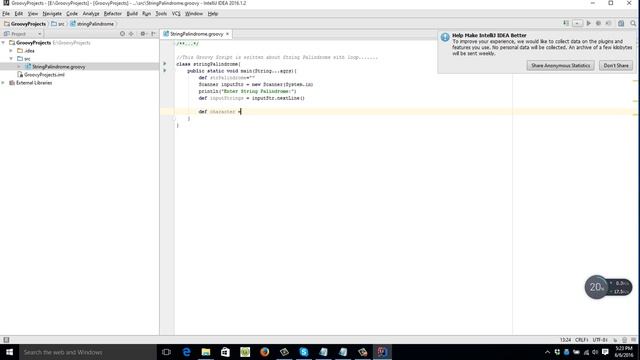Select the StringPalindrome.groovy editor tab

click(197, 34)
